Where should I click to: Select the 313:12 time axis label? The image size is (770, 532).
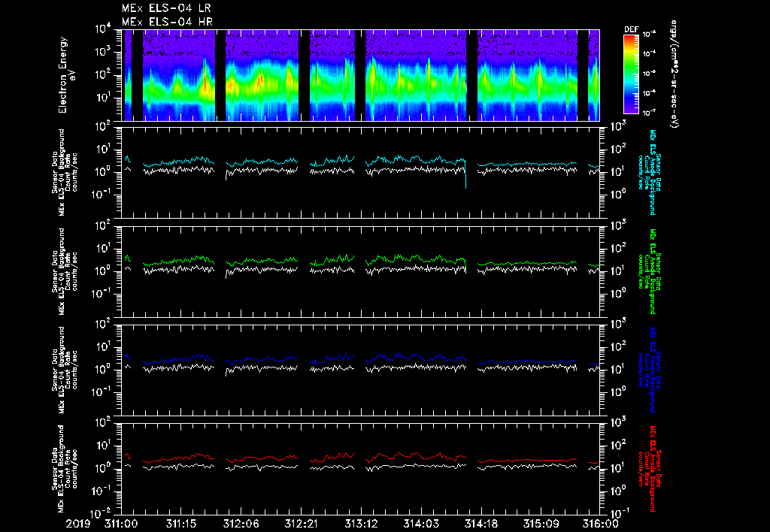pyautogui.click(x=360, y=523)
